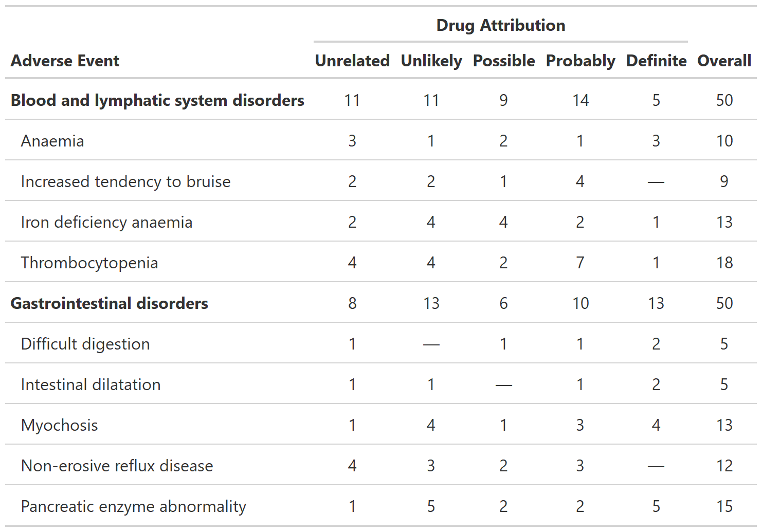Click the Increased tendency to bruise label

pyautogui.click(x=125, y=181)
